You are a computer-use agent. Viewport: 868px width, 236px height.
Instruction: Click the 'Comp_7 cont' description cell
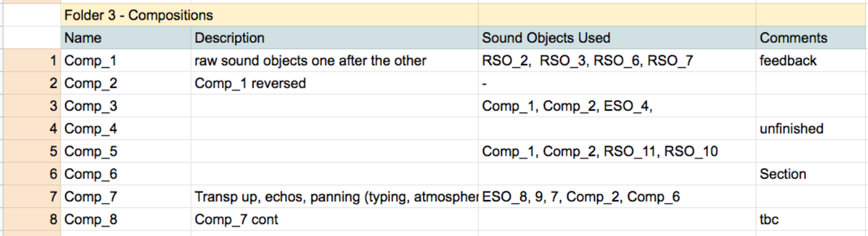(334, 219)
